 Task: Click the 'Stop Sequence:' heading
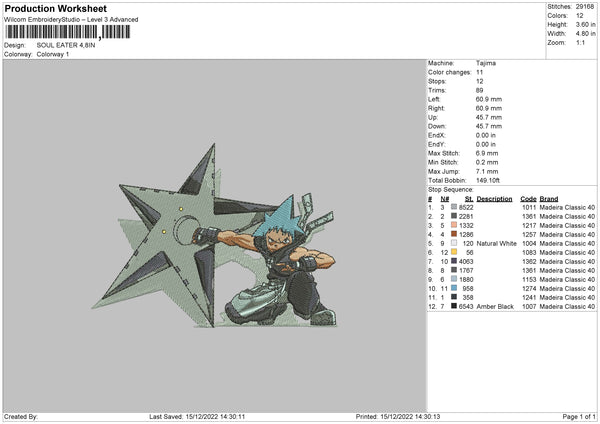point(451,190)
